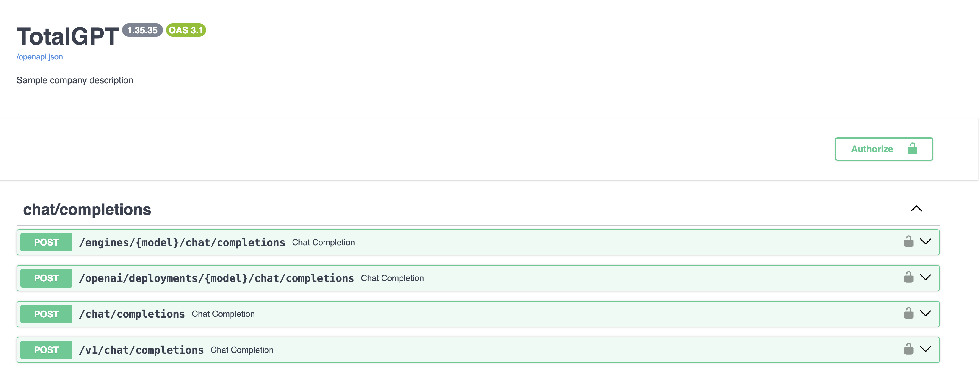Select the /v1/chat/completions path text
Screen dimensions: 980x380
[x=142, y=350]
